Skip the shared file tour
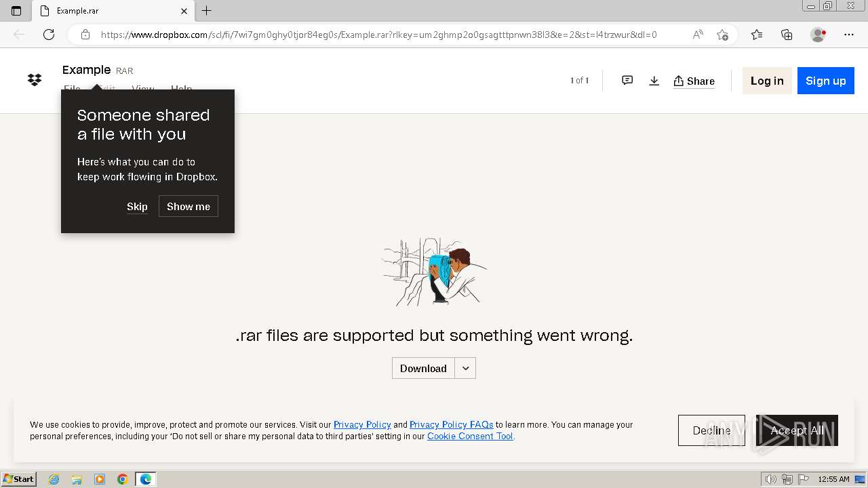Screen dimensions: 868x488 click(137, 207)
